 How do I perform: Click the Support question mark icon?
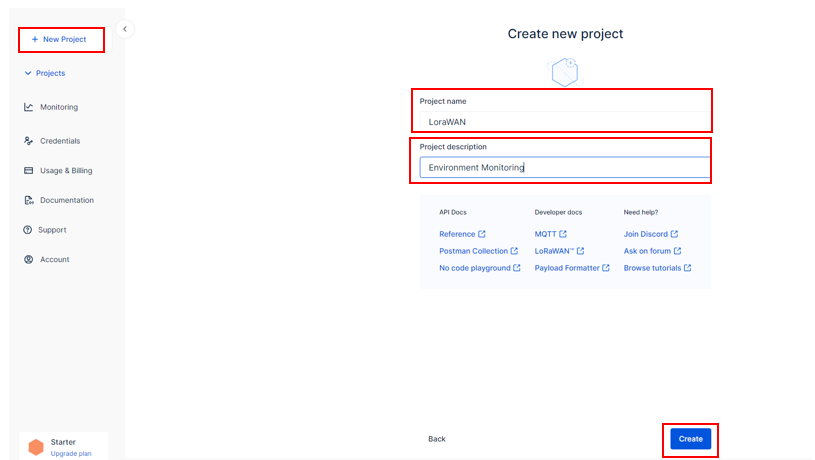[29, 230]
